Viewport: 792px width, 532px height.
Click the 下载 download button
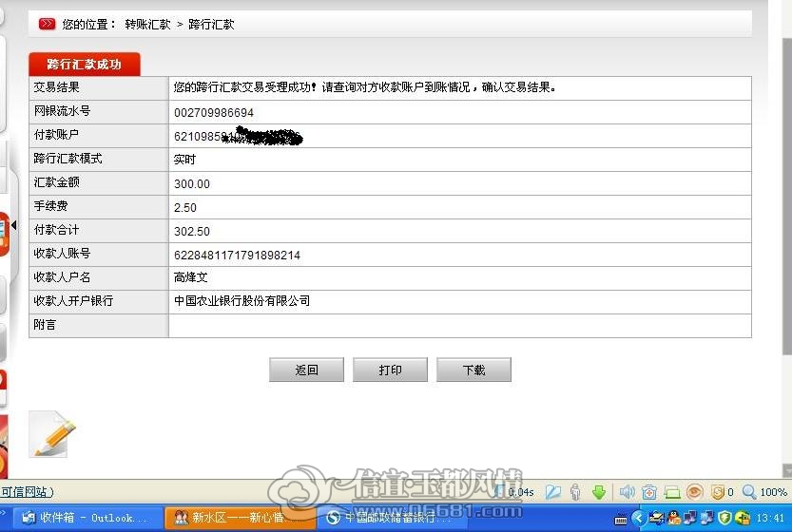pos(473,370)
